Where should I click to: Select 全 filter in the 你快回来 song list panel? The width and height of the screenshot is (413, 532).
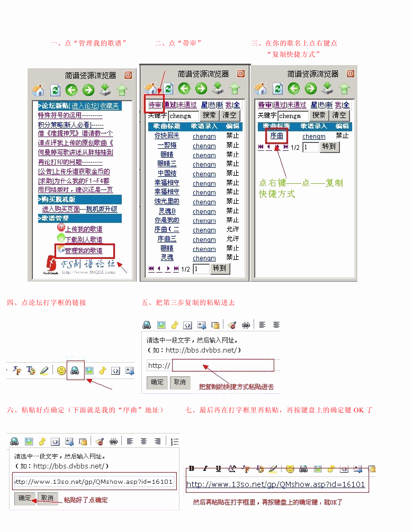click(x=237, y=105)
